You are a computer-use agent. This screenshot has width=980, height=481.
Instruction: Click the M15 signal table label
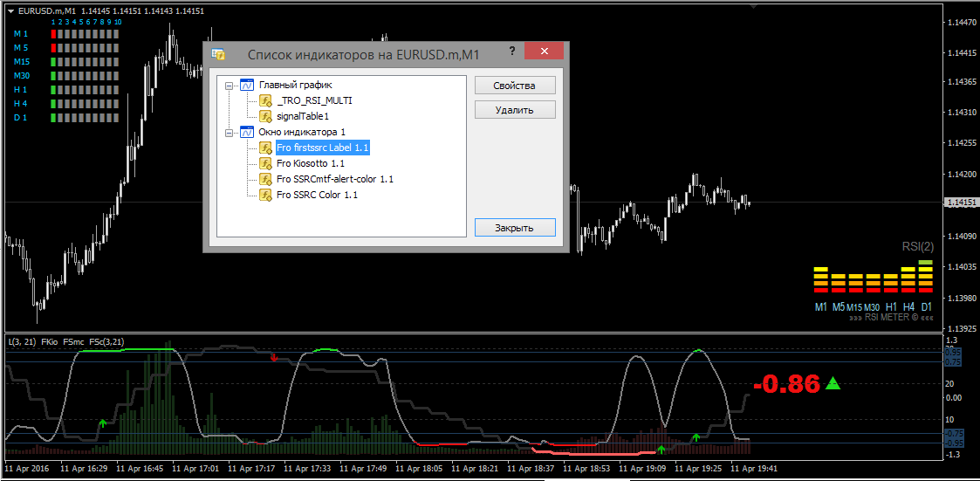point(22,62)
